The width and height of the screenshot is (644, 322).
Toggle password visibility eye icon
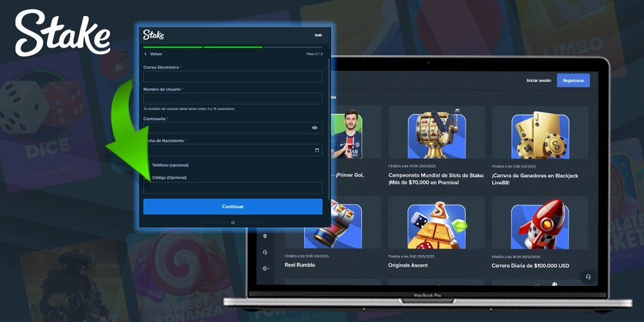coord(315,128)
